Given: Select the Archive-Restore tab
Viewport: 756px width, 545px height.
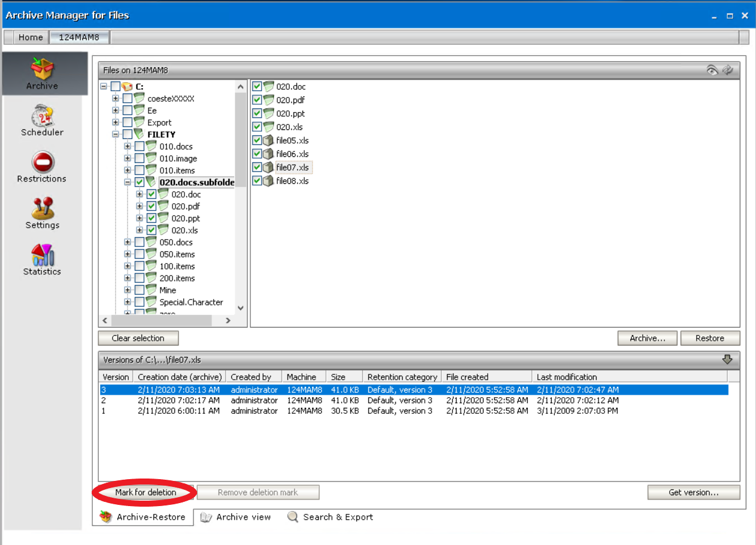Looking at the screenshot, I should 143,517.
